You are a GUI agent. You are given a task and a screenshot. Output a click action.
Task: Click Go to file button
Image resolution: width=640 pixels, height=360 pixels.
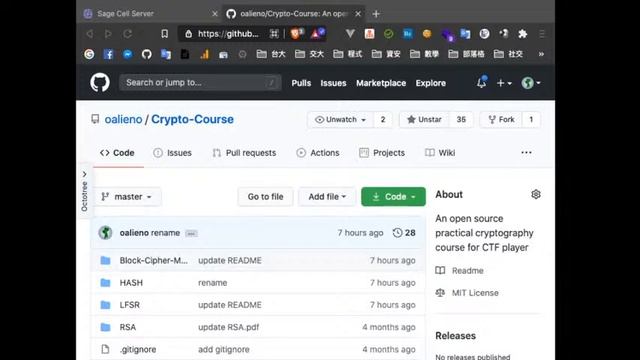[265, 197]
